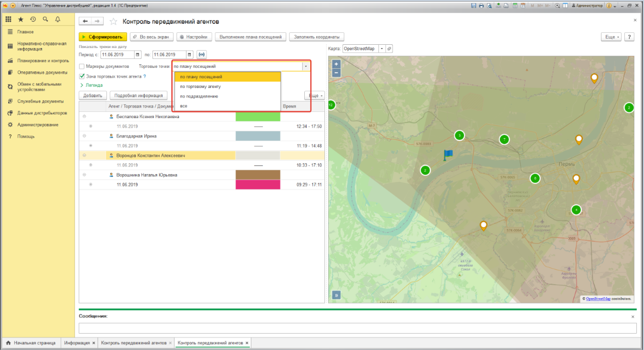Select the 'все' option
This screenshot has height=350, width=644.
click(227, 106)
